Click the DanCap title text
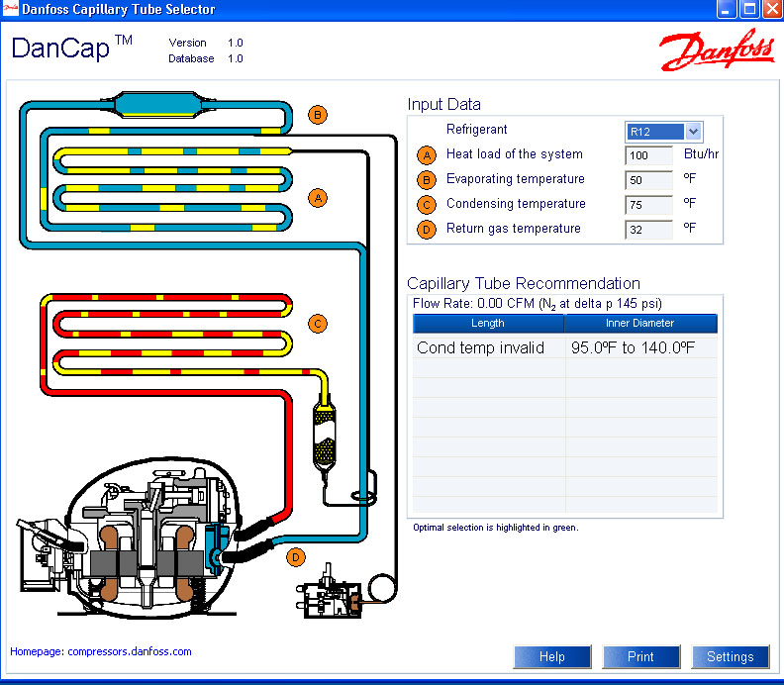The width and height of the screenshot is (784, 685). (71, 49)
